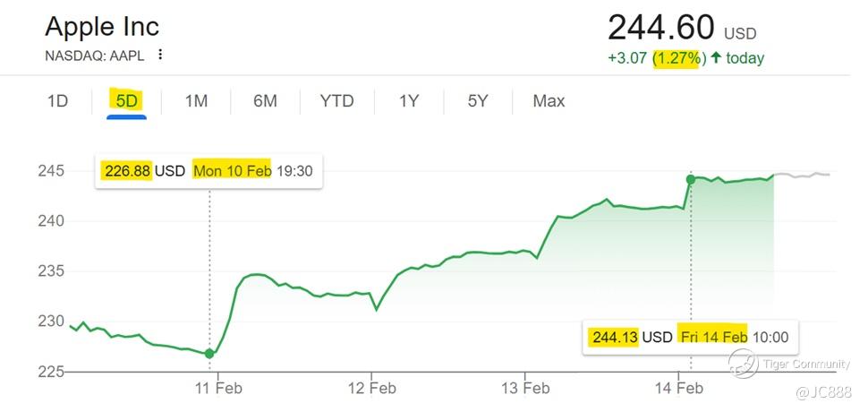Image resolution: width=868 pixels, height=412 pixels.
Task: Select the 1D time range tab
Action: coord(57,101)
